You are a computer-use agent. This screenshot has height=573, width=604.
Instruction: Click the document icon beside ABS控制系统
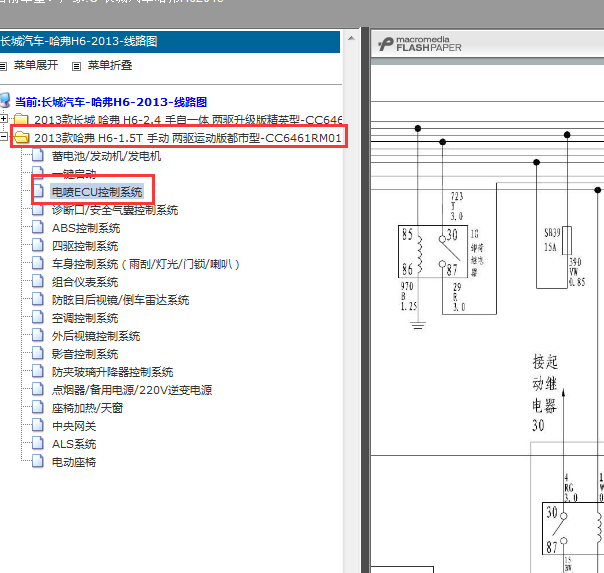coord(38,227)
